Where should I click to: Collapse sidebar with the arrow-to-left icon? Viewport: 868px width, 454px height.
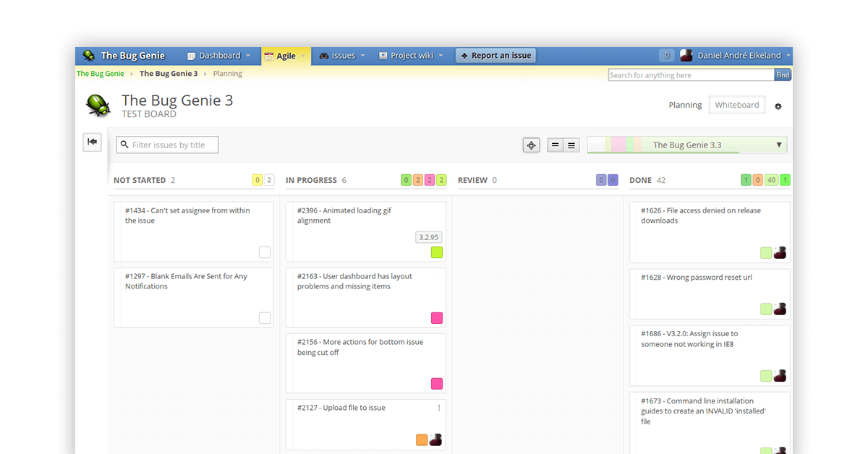[92, 142]
